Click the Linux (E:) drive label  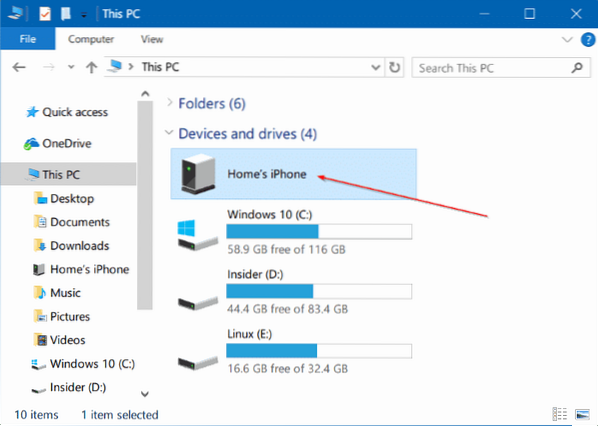249,334
